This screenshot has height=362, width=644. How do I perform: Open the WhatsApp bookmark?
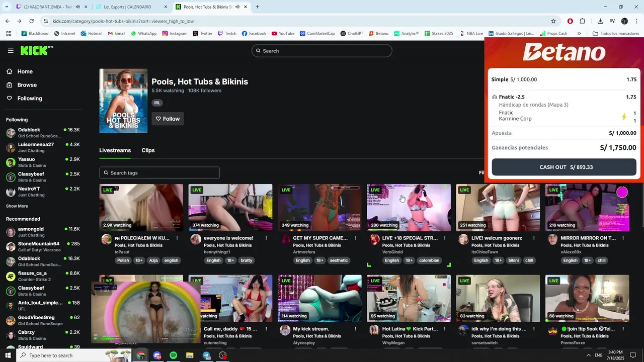pyautogui.click(x=143, y=34)
